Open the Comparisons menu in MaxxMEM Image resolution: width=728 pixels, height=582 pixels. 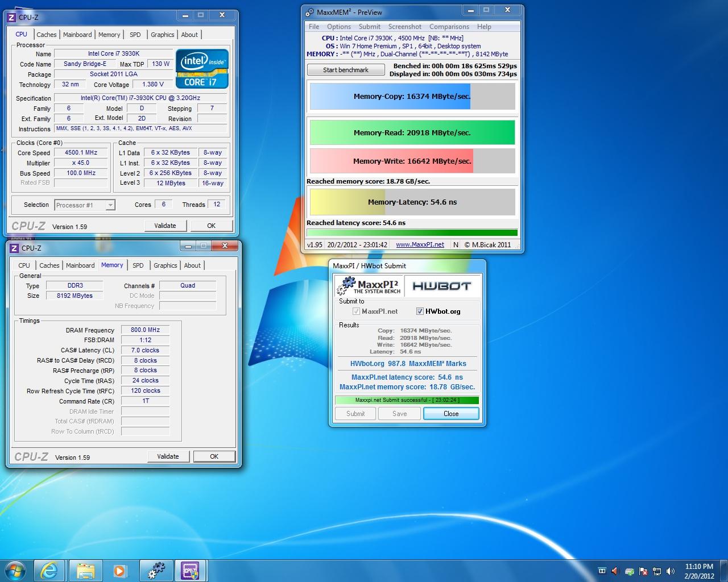pyautogui.click(x=449, y=27)
